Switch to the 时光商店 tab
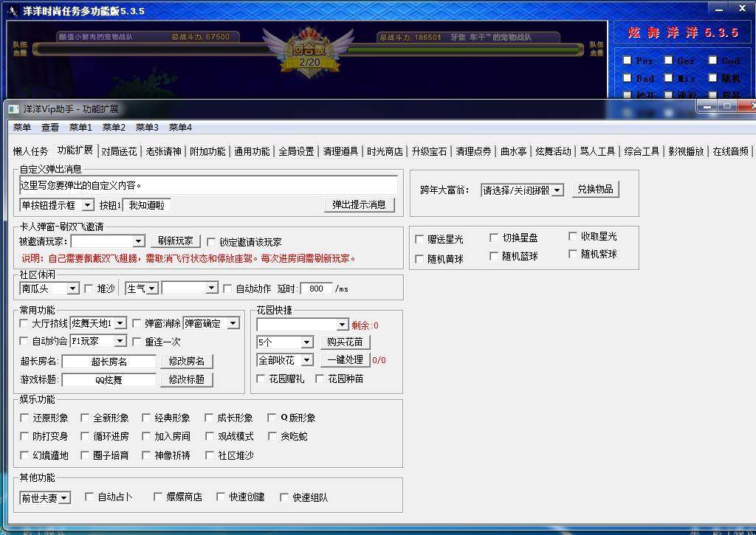Screen dimensions: 756x535 385,151
